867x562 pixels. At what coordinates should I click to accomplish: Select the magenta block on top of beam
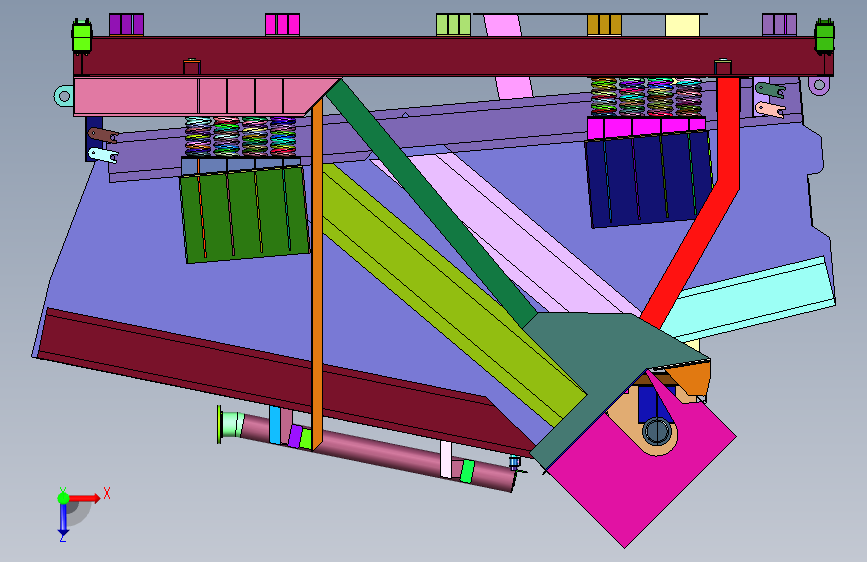(283, 25)
